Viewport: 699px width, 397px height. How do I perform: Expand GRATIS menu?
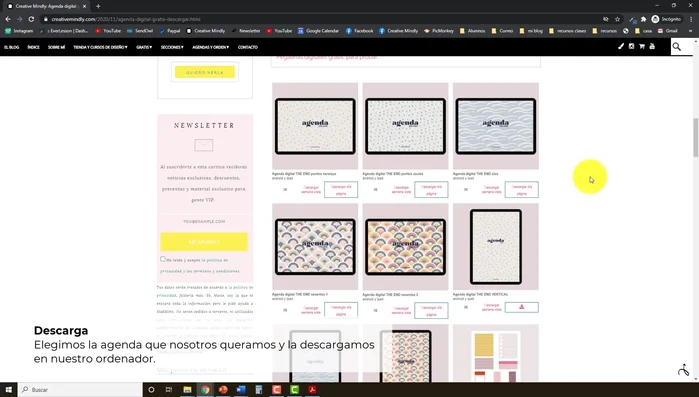pyautogui.click(x=144, y=47)
